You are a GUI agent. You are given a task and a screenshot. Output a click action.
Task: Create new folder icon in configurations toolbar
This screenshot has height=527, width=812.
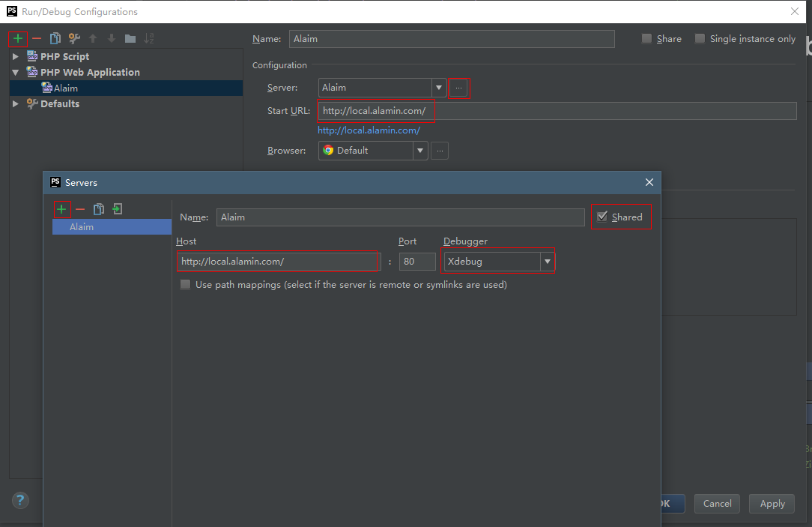pos(130,38)
